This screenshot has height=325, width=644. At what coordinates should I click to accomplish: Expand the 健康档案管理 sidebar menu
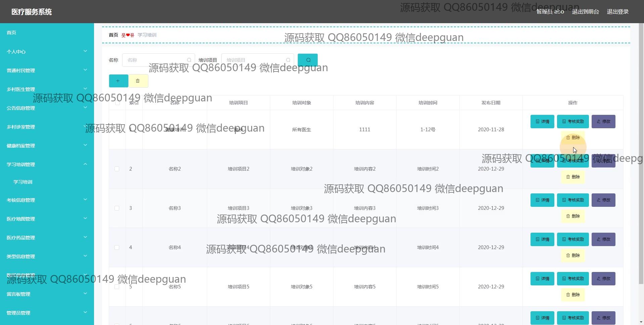[x=47, y=145]
